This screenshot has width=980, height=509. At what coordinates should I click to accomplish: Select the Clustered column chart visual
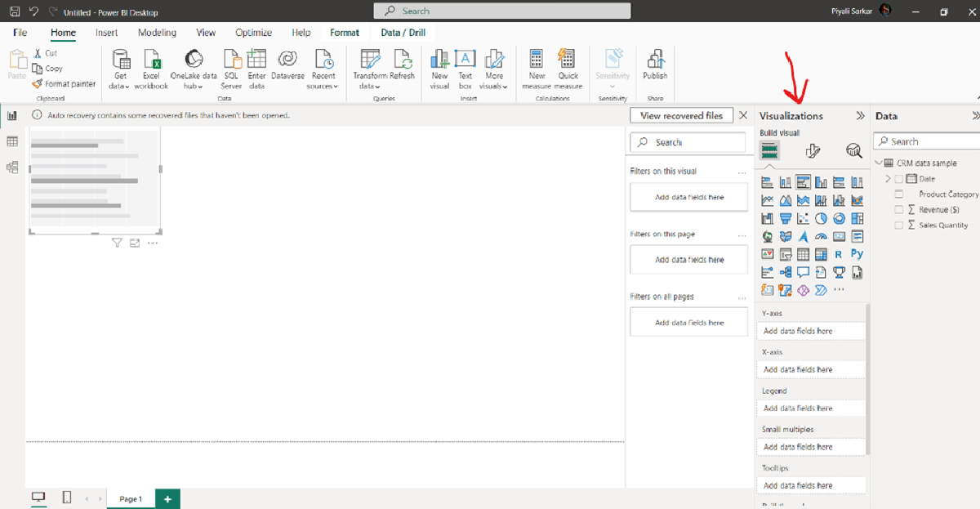click(x=821, y=182)
